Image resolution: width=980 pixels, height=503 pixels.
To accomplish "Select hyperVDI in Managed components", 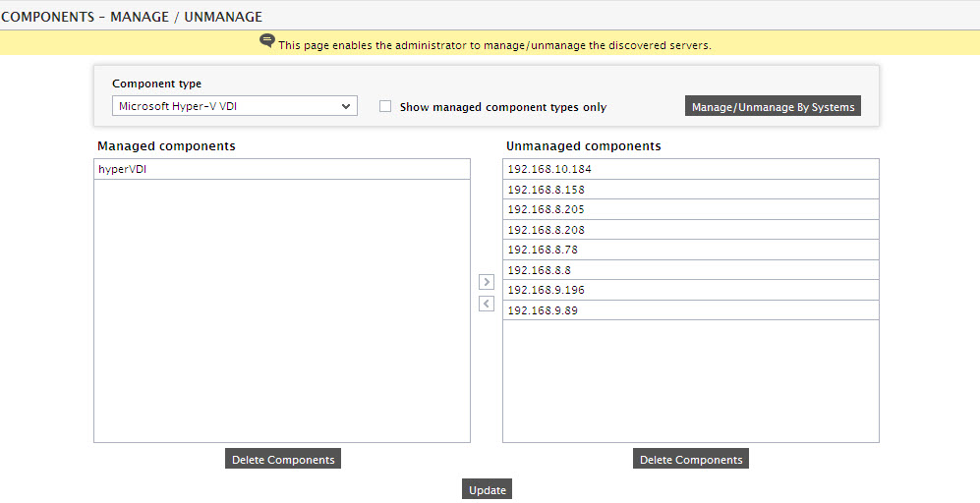I will pyautogui.click(x=282, y=169).
